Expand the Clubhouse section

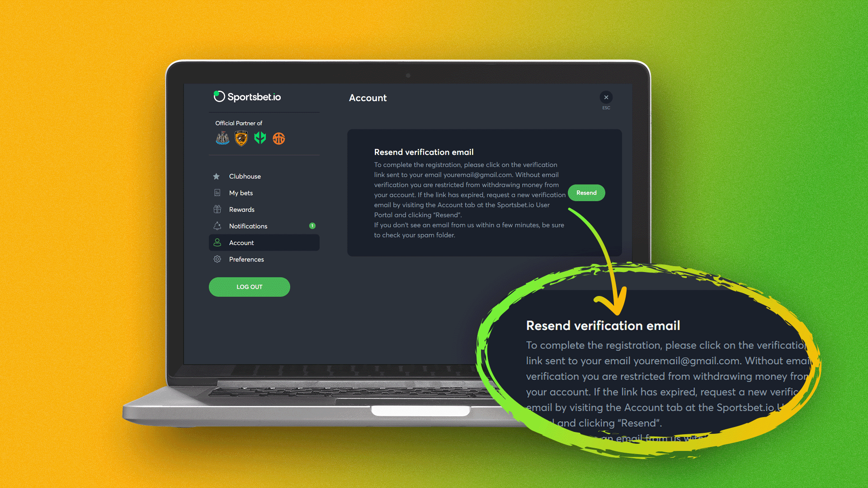point(245,176)
